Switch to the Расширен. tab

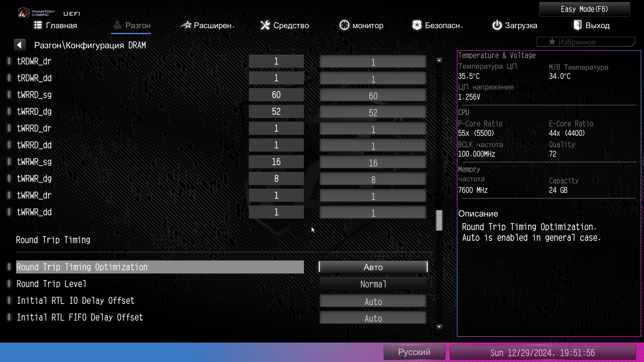(207, 25)
